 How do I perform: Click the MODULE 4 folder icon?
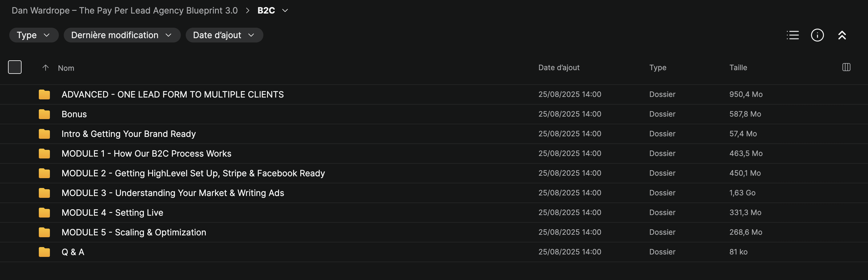pyautogui.click(x=44, y=213)
